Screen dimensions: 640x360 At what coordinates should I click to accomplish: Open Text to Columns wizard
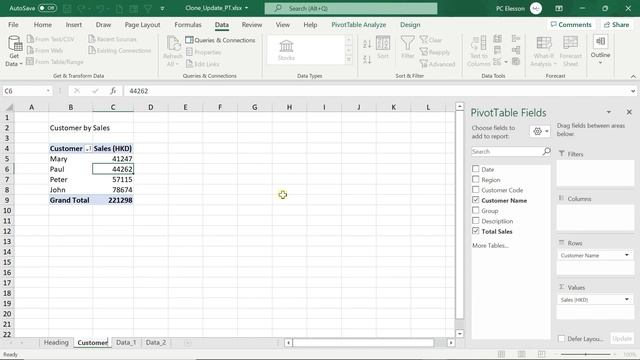click(478, 51)
